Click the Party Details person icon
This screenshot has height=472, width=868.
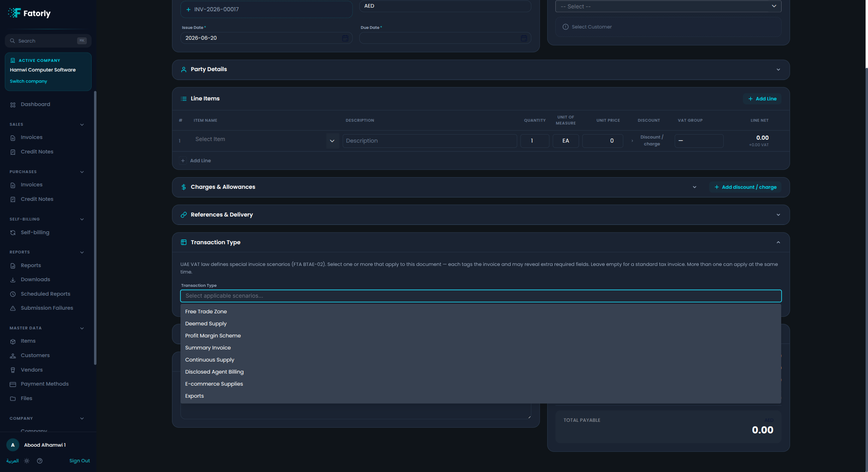coord(184,69)
